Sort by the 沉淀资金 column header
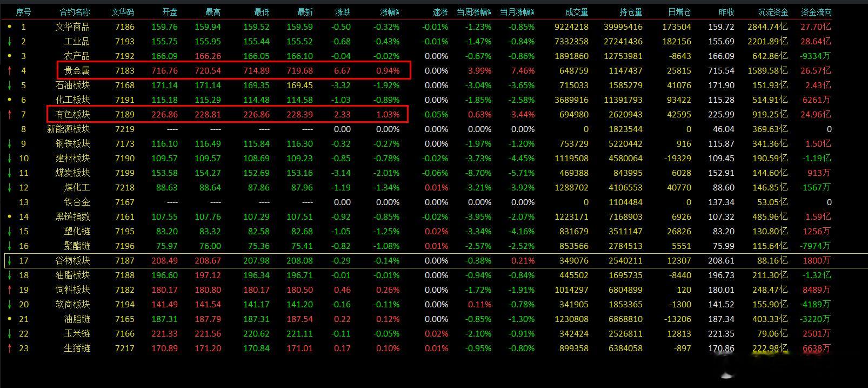Screen dimensions: 868x388 point(773,12)
